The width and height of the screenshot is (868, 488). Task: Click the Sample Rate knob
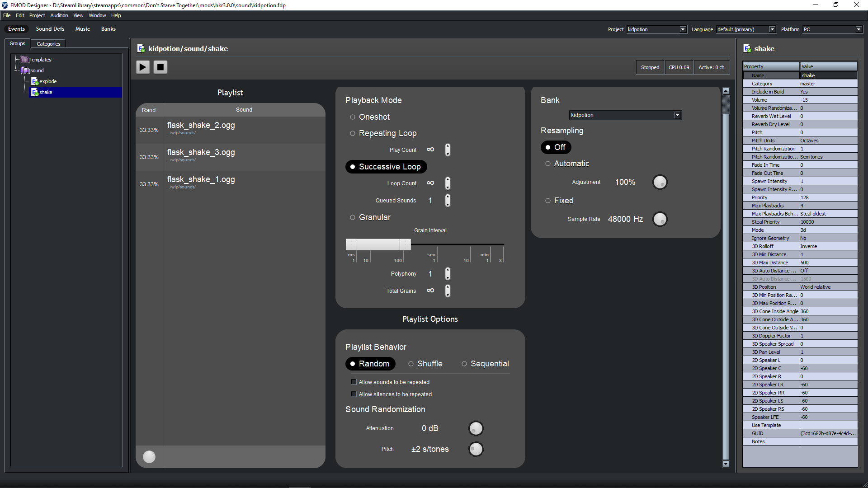[660, 219]
